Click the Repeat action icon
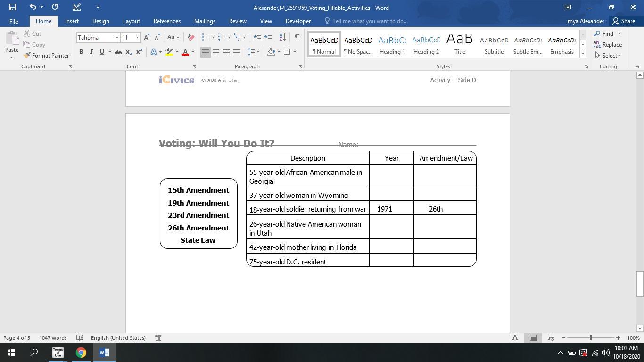The image size is (644, 362). click(55, 7)
